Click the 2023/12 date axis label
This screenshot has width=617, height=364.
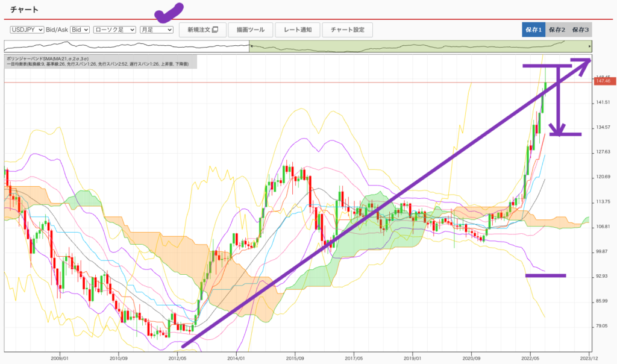pos(589,359)
